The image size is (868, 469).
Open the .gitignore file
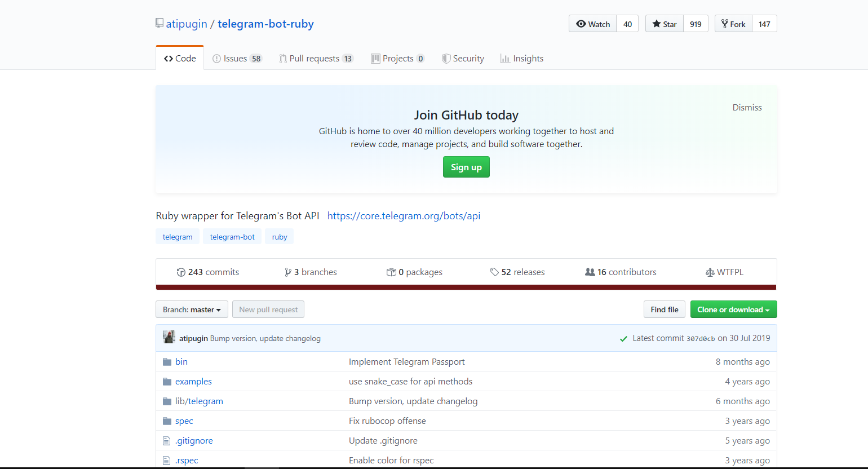pos(194,441)
